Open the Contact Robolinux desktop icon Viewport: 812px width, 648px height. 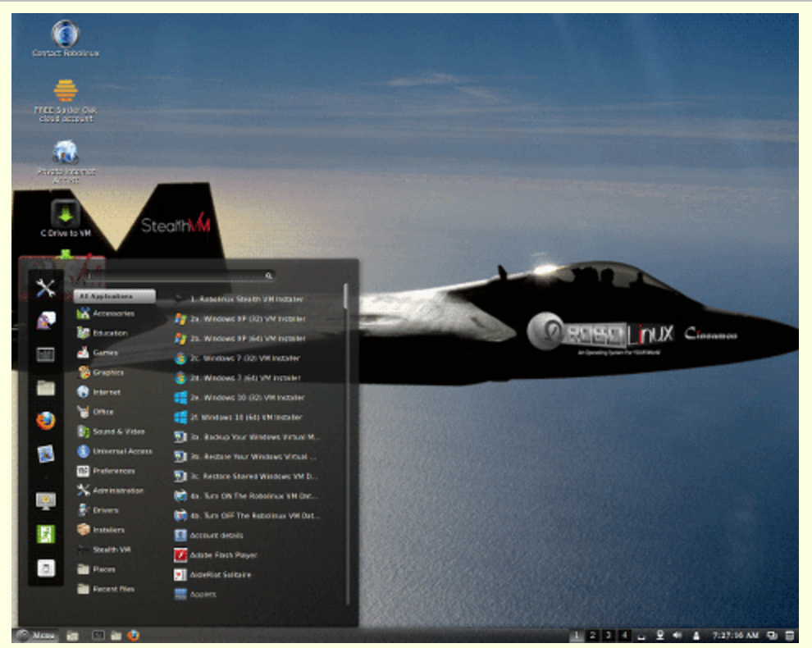coord(65,34)
